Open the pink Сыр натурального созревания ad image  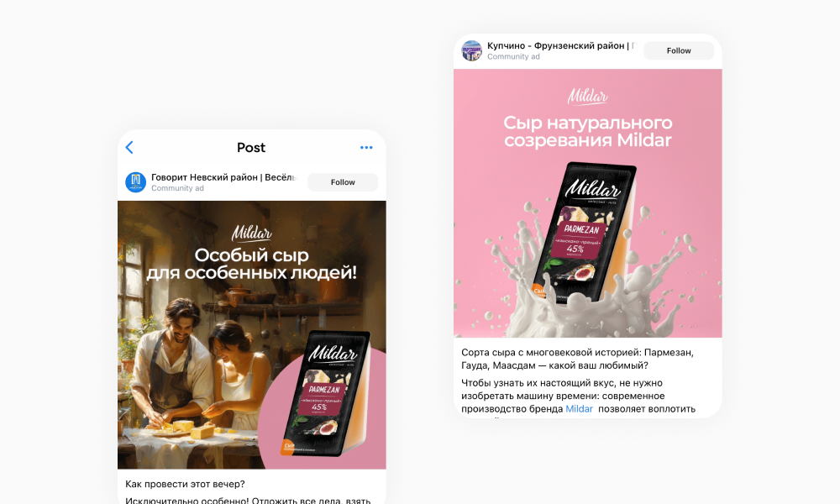coord(588,203)
